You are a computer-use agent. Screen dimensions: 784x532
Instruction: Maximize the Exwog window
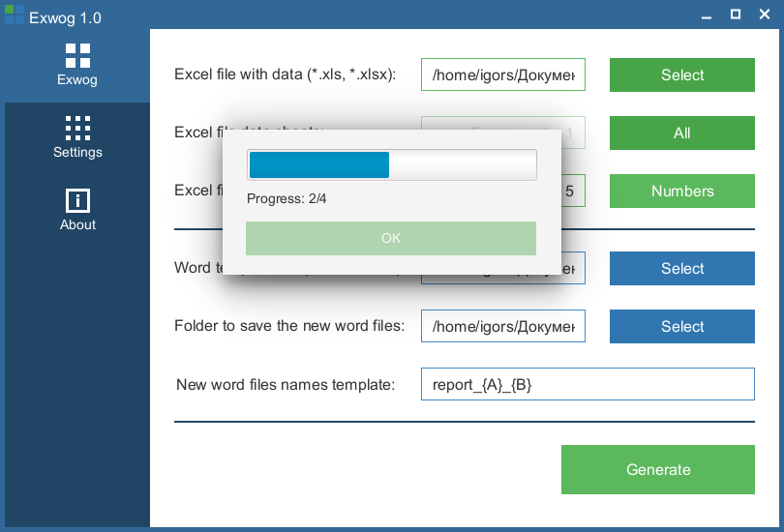coord(735,15)
